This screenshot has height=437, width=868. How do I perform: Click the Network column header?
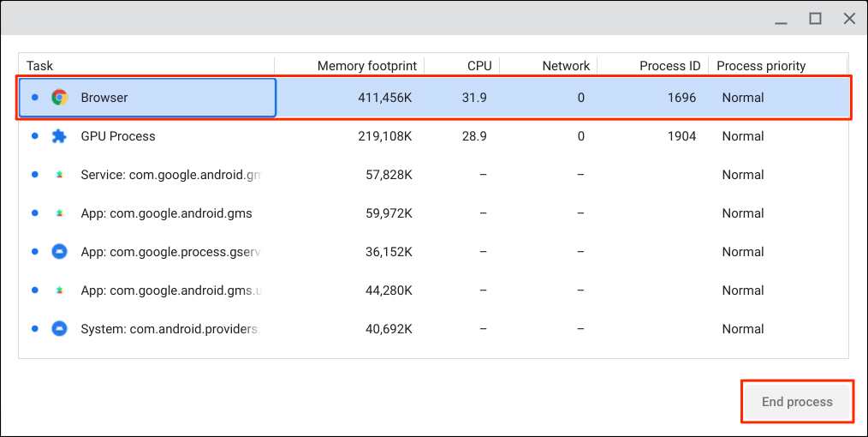[566, 66]
